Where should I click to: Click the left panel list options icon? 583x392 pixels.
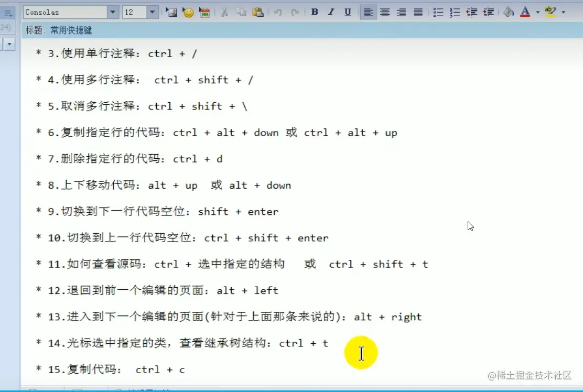click(x=8, y=14)
